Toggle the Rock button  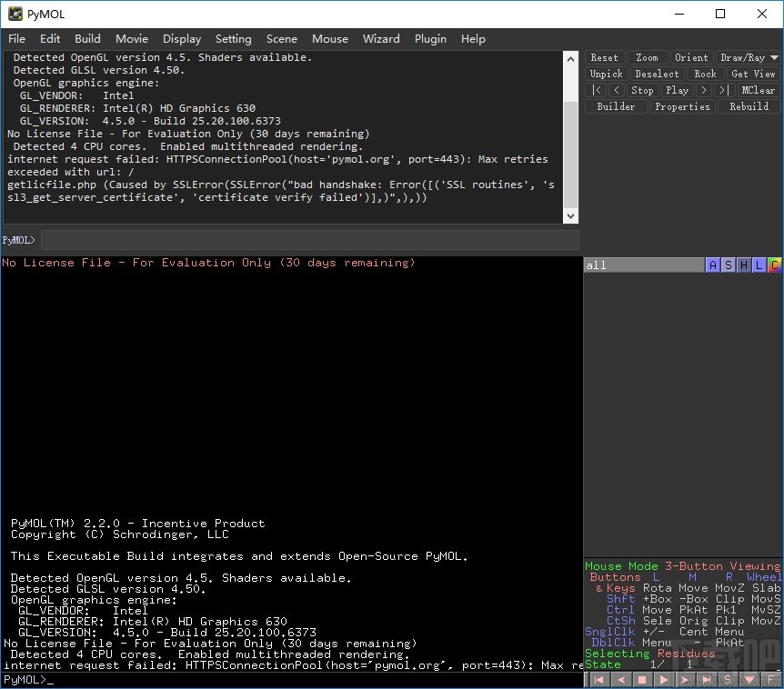[705, 74]
